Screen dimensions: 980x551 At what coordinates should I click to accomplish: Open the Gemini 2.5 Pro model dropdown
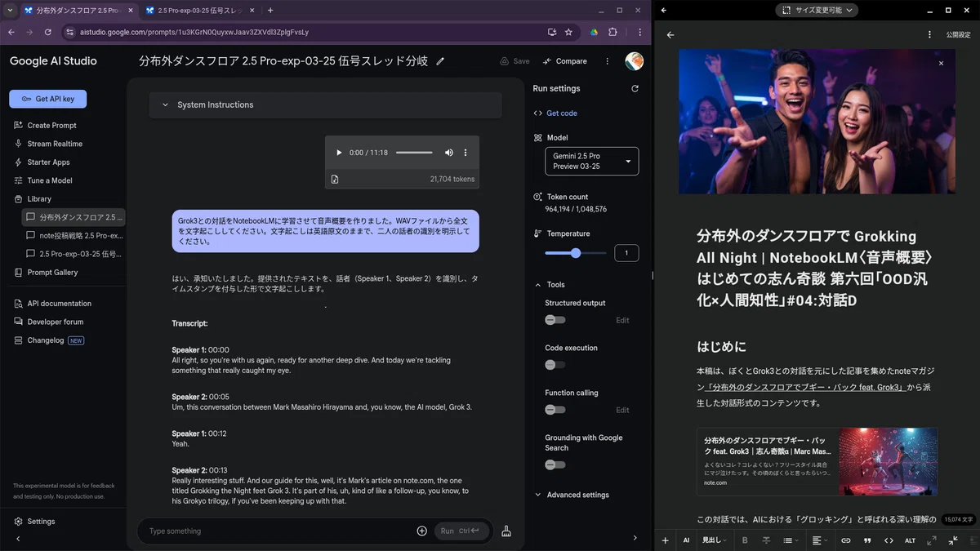592,161
